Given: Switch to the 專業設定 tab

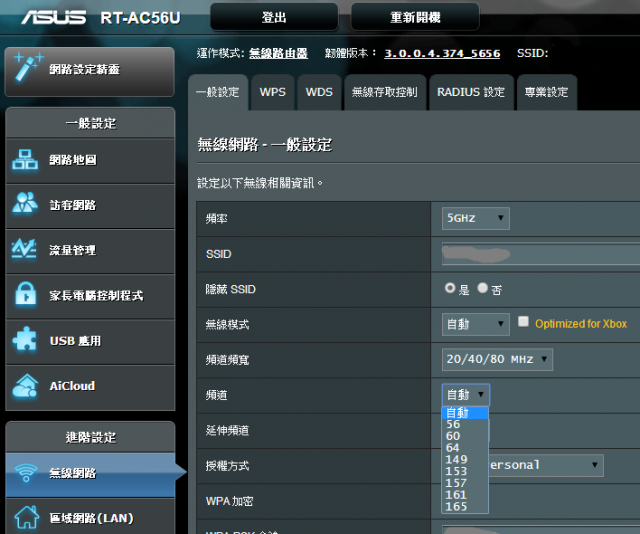Looking at the screenshot, I should [547, 92].
